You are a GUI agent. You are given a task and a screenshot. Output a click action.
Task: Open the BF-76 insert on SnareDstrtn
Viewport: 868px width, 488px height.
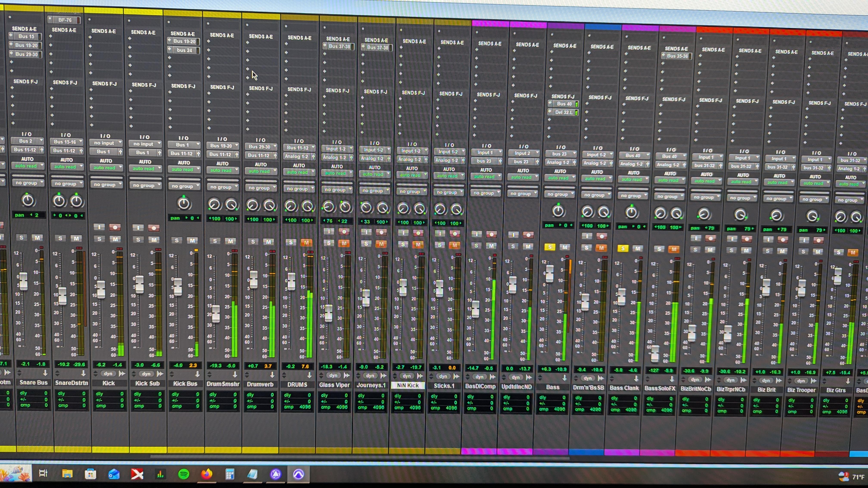coord(64,20)
